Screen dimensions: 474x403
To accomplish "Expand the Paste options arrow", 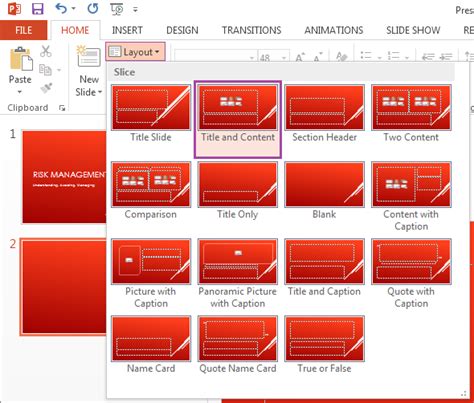I will point(20,92).
